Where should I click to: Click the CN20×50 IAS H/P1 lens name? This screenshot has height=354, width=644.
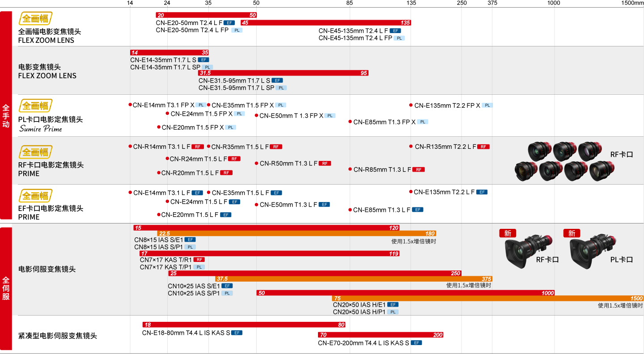[x=359, y=312]
